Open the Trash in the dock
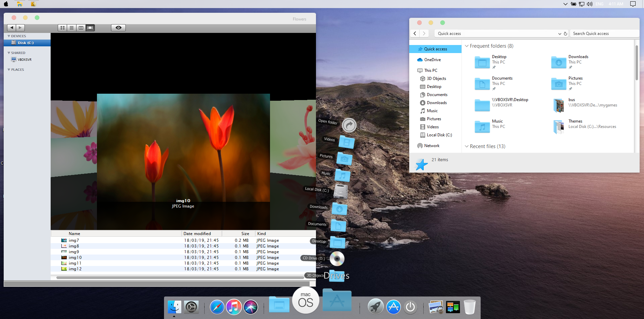This screenshot has height=319, width=644. (470, 307)
